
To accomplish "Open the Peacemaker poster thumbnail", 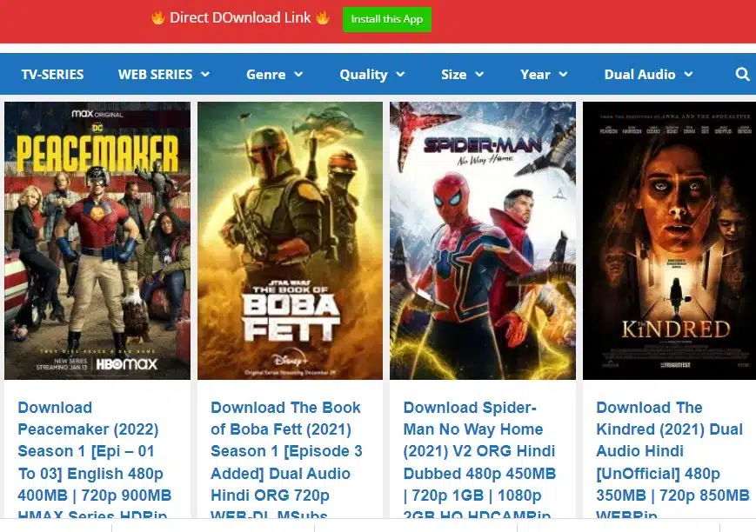I will 97,241.
